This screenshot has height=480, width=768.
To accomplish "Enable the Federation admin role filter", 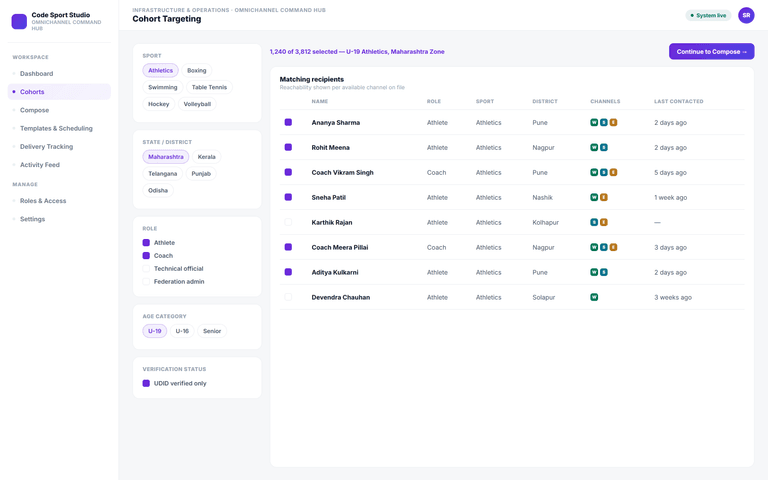I will click(x=146, y=282).
